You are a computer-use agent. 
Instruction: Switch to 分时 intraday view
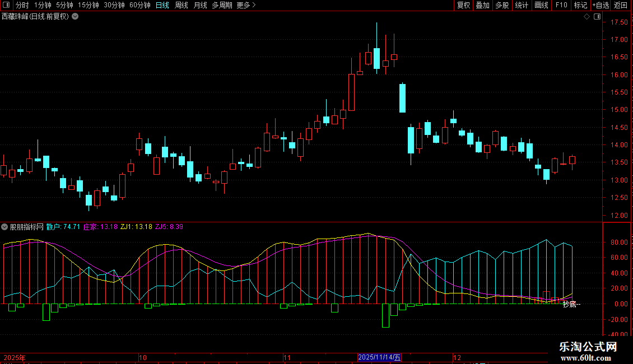22,5
